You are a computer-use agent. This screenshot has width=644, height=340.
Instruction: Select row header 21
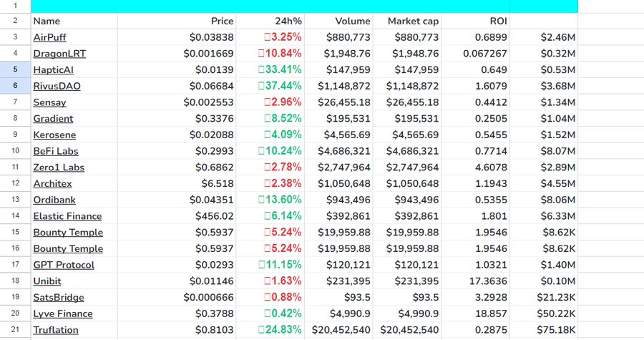tap(15, 330)
